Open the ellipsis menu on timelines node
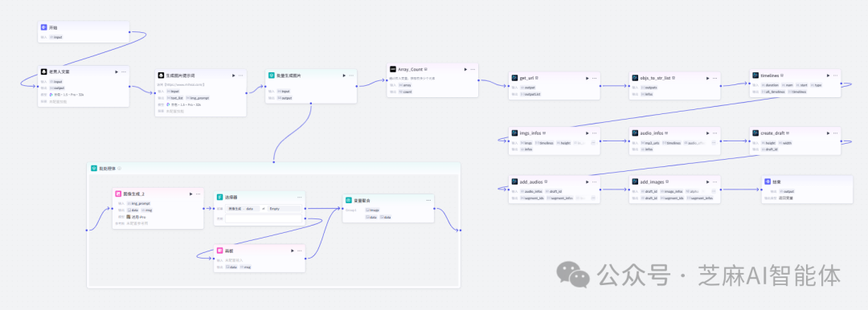This screenshot has width=868, height=310. tap(835, 75)
